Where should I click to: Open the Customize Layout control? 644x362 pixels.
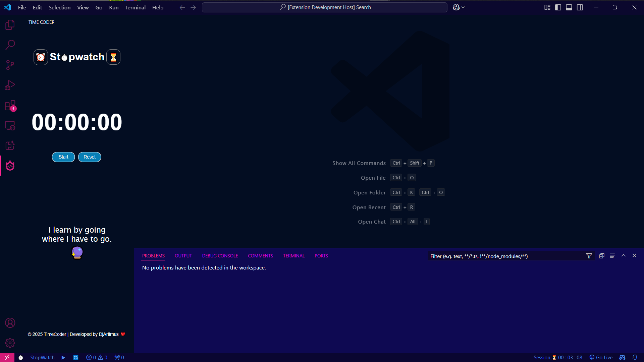547,7
